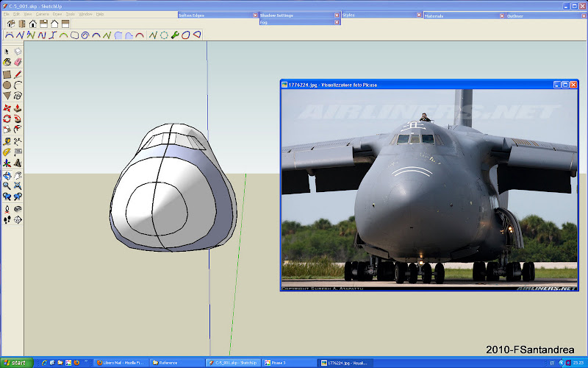Image resolution: width=588 pixels, height=368 pixels.
Task: Click the Windows start button
Action: pyautogui.click(x=15, y=363)
